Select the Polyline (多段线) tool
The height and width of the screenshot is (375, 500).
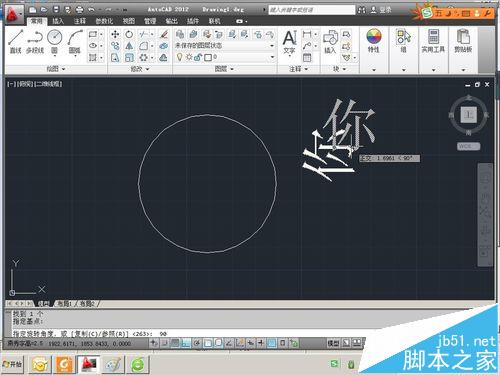(x=35, y=41)
